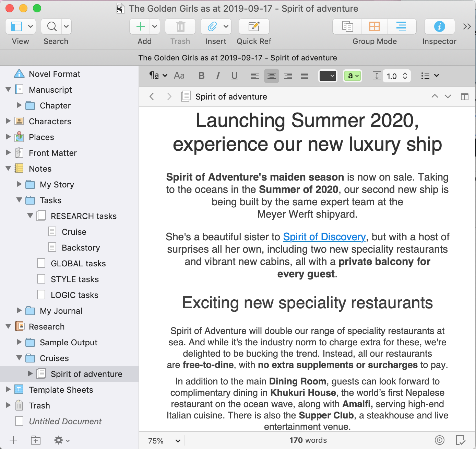The image size is (476, 449).
Task: Select the Backstory document
Action: tap(81, 248)
